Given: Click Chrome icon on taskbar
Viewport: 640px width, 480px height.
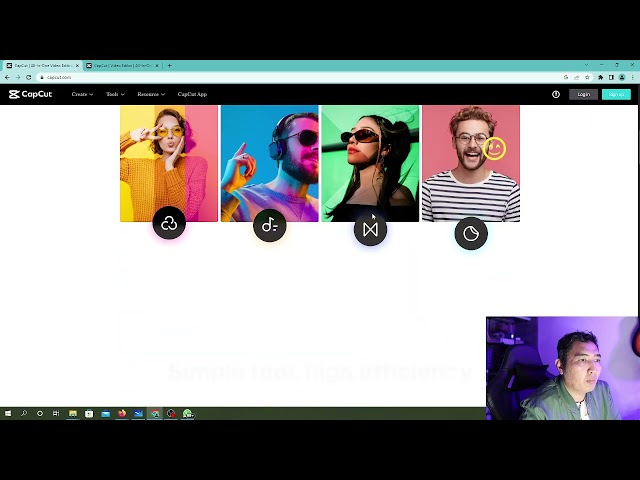Looking at the screenshot, I should pyautogui.click(x=155, y=413).
